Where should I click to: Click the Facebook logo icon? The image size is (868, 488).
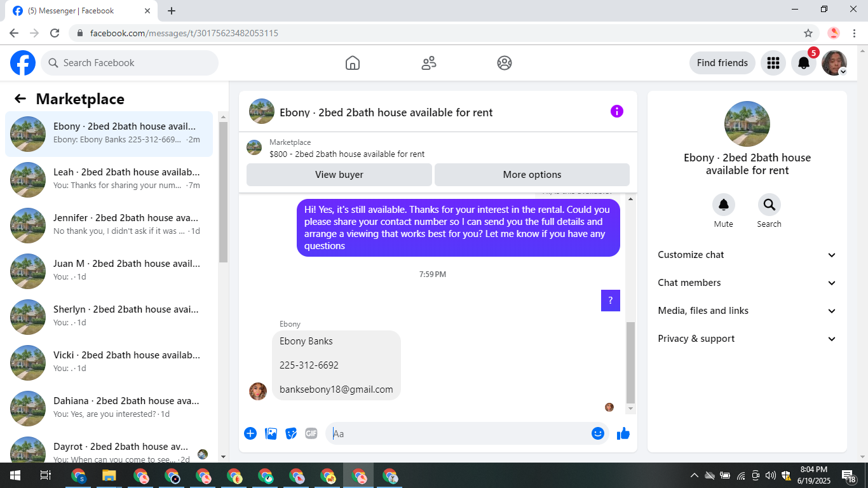[x=23, y=63]
